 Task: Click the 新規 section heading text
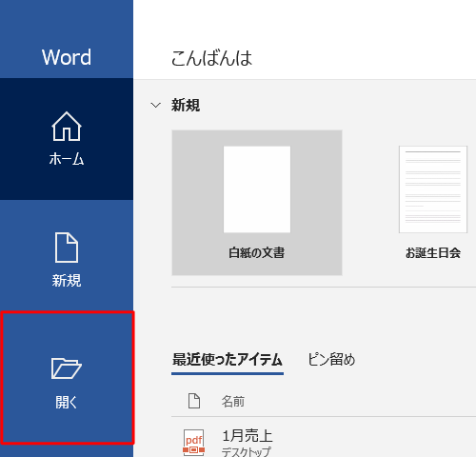coord(186,105)
